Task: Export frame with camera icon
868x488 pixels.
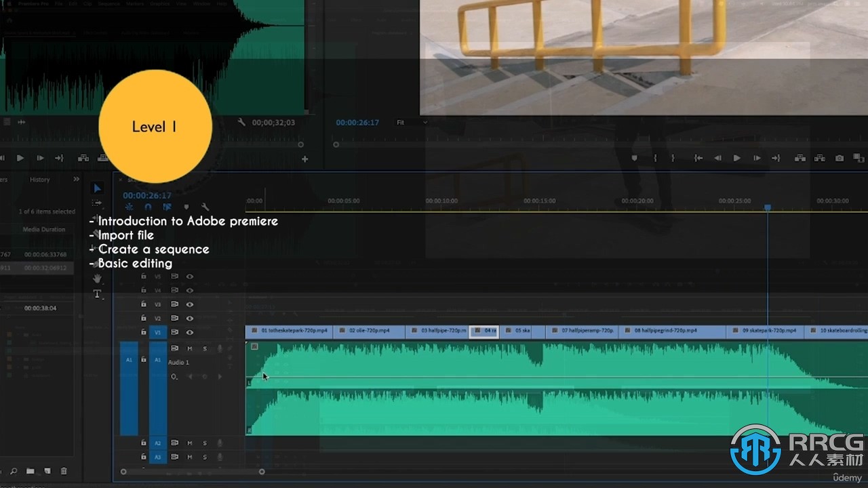Action: coord(840,158)
